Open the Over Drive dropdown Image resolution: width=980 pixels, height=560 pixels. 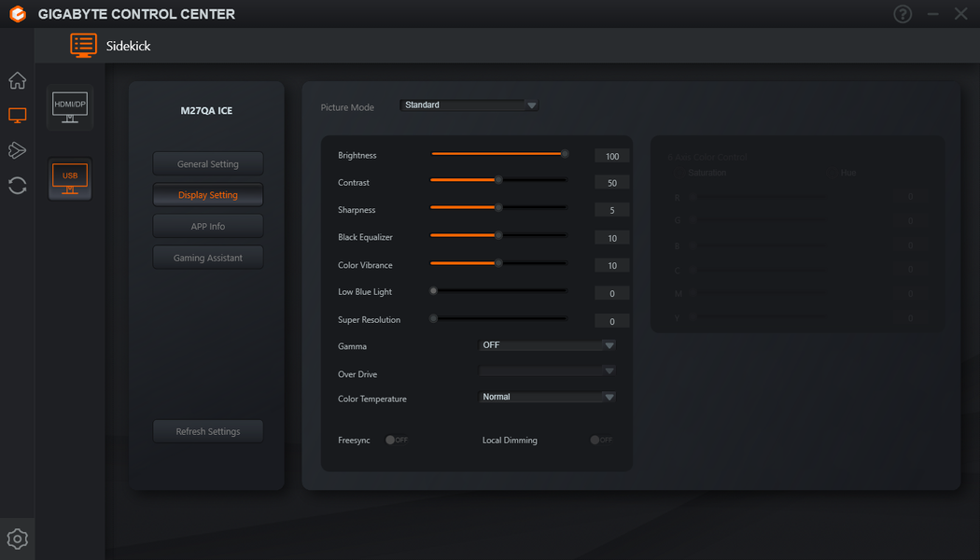click(547, 371)
